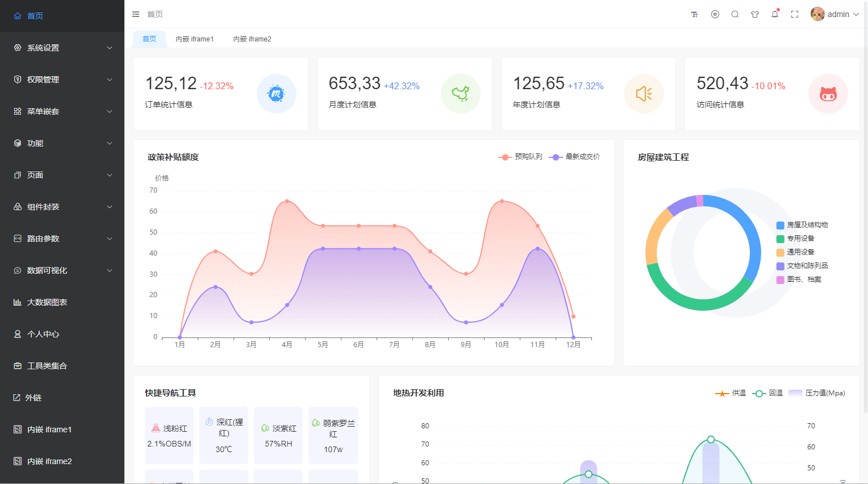Viewport: 868px width, 484px height.
Task: Click the 外链 external link icon
Action: 17,398
